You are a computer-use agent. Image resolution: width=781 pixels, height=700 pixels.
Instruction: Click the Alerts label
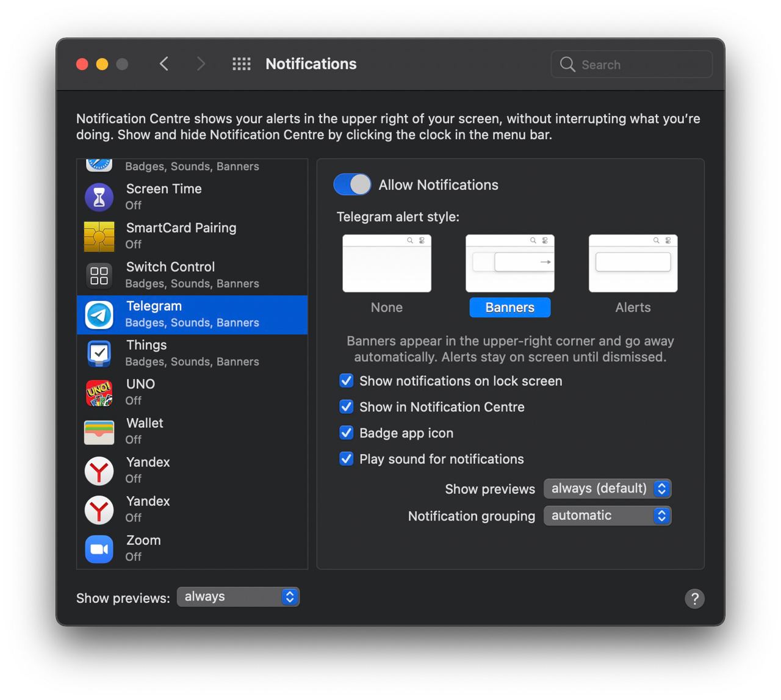point(633,308)
